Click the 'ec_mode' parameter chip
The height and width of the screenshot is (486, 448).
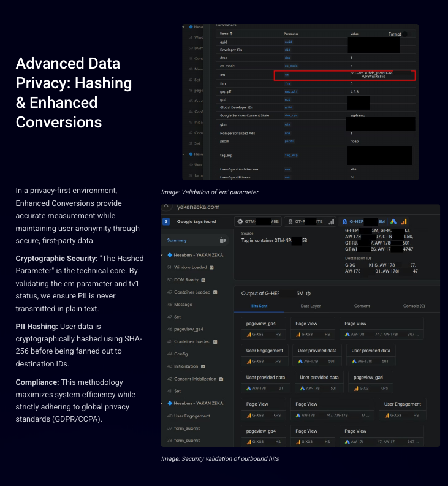[x=291, y=66]
